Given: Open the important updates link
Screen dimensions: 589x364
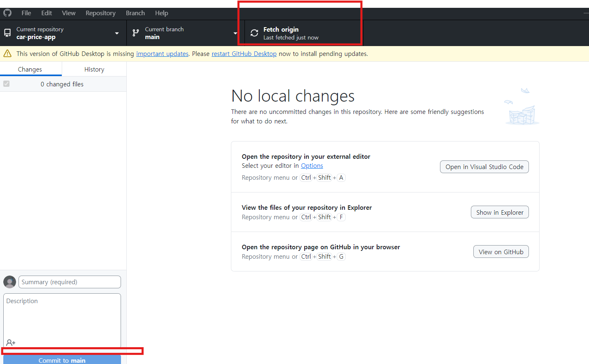Looking at the screenshot, I should [162, 53].
